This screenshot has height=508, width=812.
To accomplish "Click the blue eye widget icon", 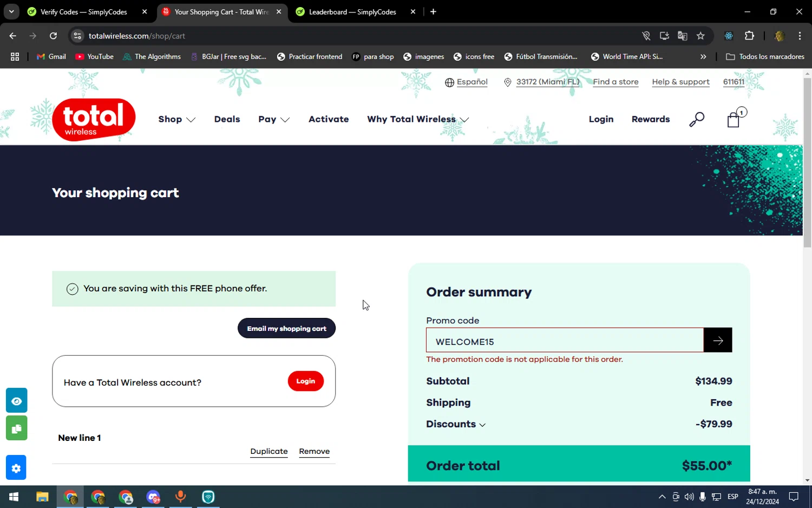I will (16, 401).
